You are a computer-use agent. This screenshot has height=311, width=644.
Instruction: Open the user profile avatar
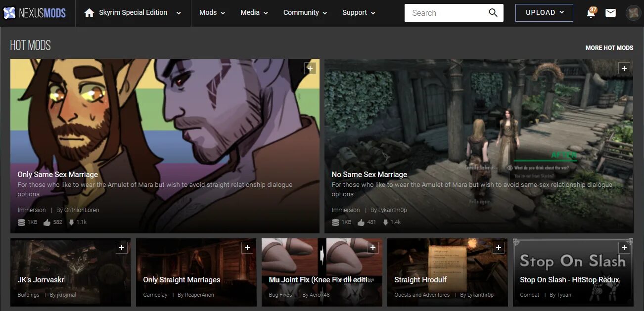point(633,13)
